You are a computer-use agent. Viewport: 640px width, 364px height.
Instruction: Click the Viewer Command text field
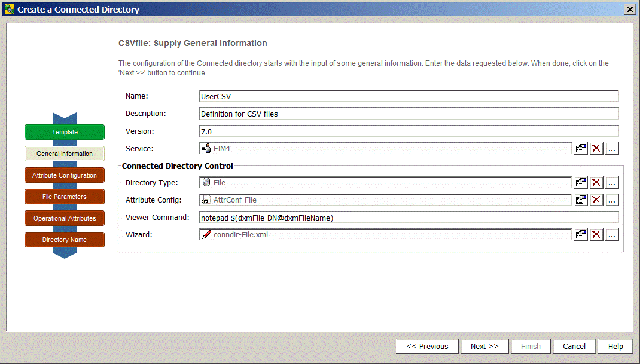click(x=409, y=218)
